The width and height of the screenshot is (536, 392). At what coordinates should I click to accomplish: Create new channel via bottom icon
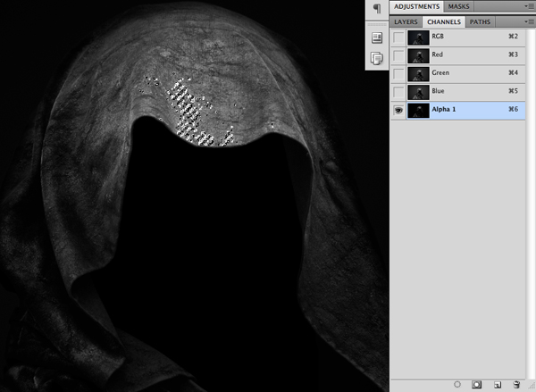(497, 383)
